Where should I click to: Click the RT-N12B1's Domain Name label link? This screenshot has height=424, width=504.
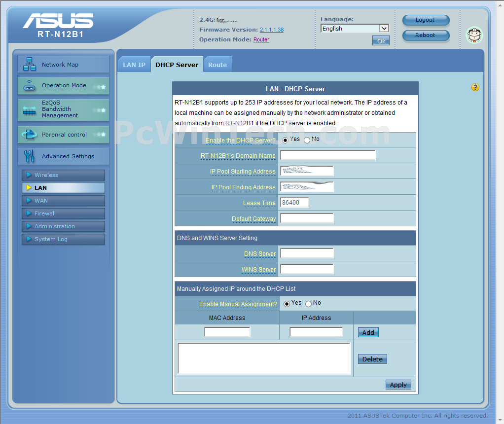point(238,156)
